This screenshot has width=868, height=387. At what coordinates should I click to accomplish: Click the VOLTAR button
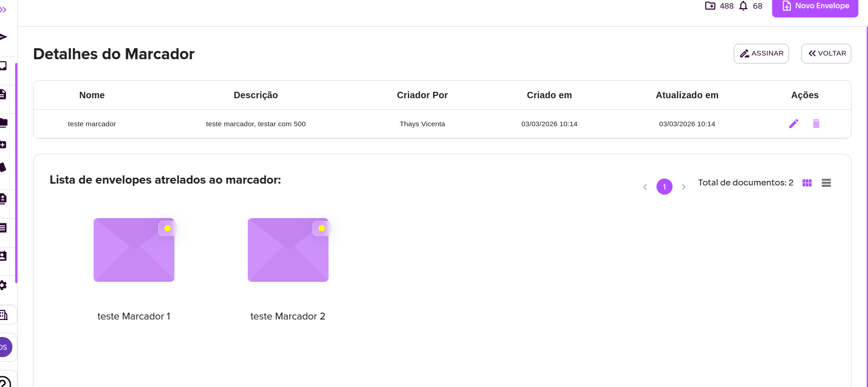pyautogui.click(x=826, y=54)
